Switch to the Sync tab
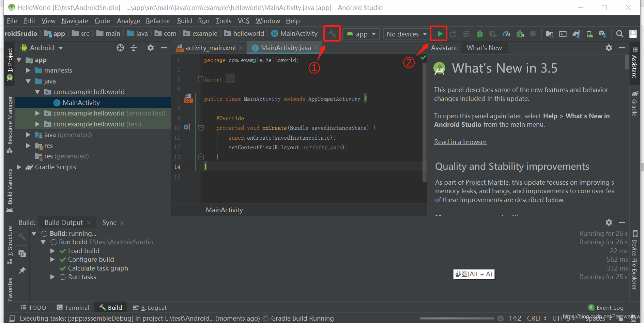The height and width of the screenshot is (323, 644). pyautogui.click(x=109, y=222)
